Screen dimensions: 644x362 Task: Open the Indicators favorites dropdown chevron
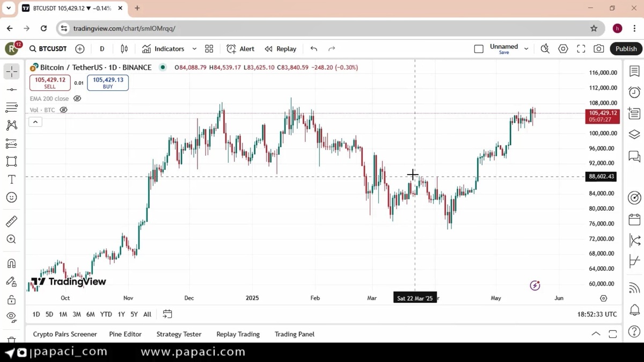(x=194, y=49)
